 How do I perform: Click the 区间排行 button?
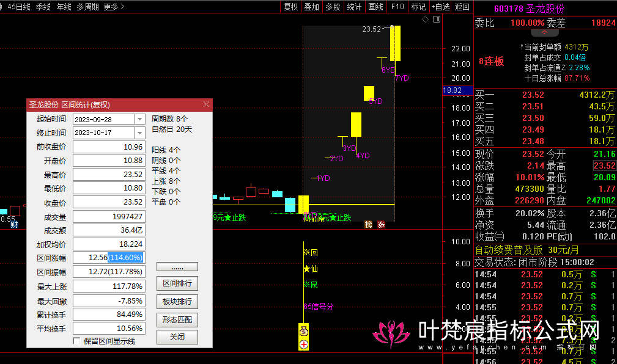pos(177,283)
